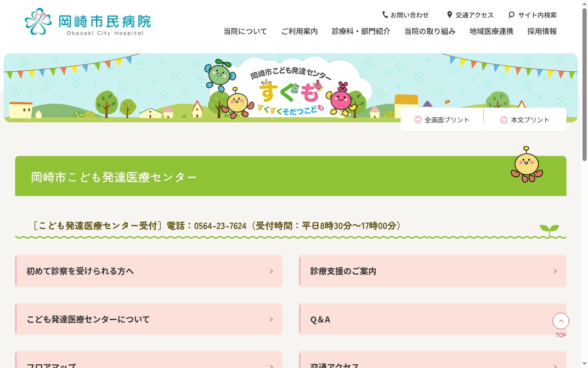Click printer icon next to 全画面プリント

418,120
